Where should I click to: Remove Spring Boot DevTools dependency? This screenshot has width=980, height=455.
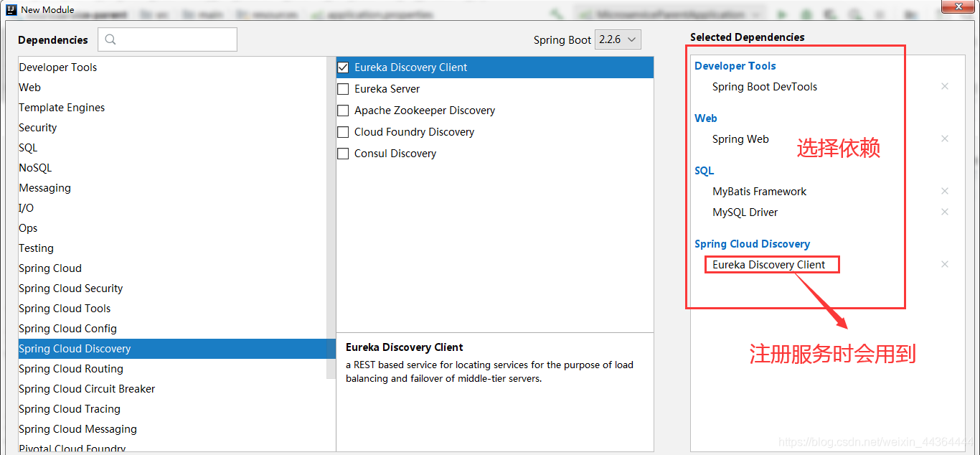click(945, 86)
